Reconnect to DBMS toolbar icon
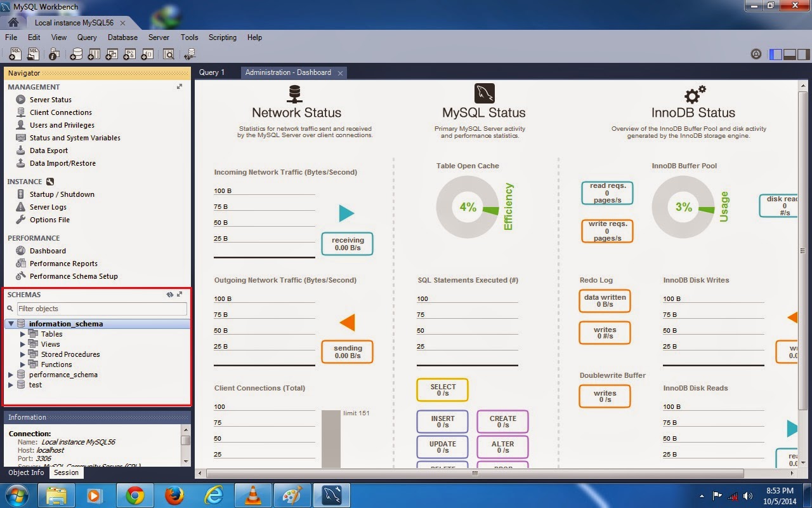The image size is (812, 508). (189, 55)
